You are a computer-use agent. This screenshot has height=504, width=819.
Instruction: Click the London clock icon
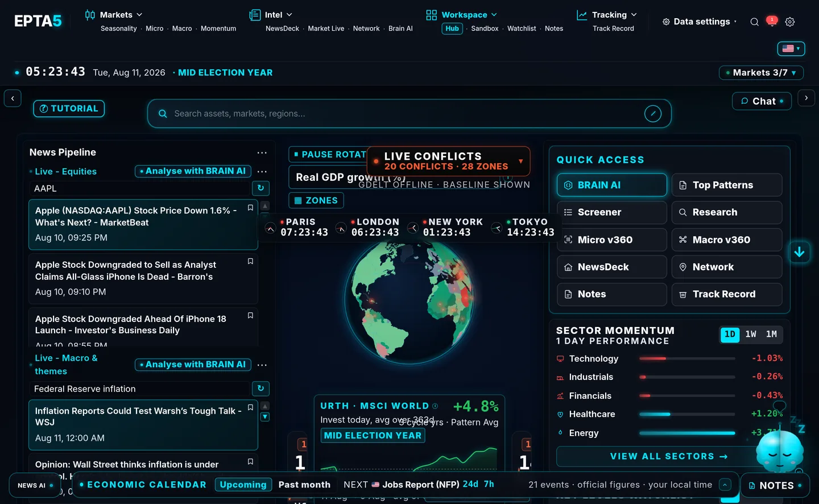coord(341,229)
